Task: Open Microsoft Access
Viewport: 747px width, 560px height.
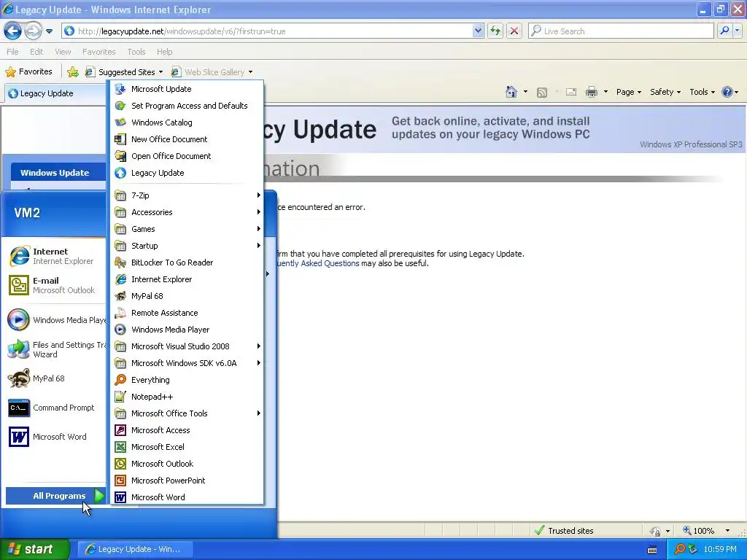Action: coord(187,430)
